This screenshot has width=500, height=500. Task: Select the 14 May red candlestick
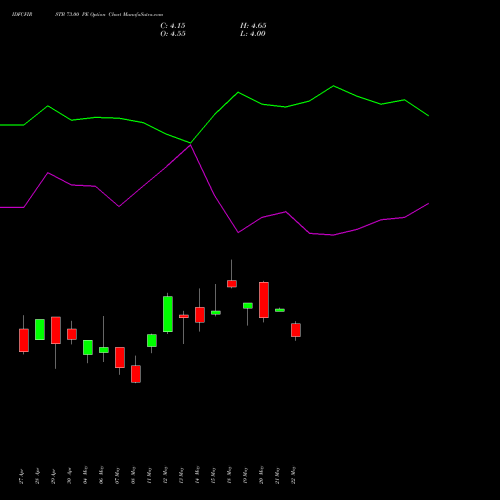click(x=200, y=315)
